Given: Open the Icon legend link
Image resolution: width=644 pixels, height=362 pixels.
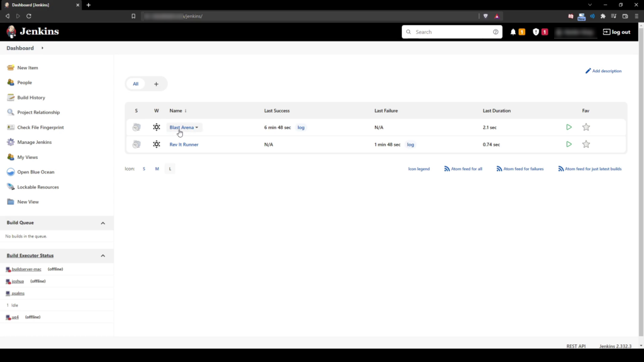Looking at the screenshot, I should point(419,168).
